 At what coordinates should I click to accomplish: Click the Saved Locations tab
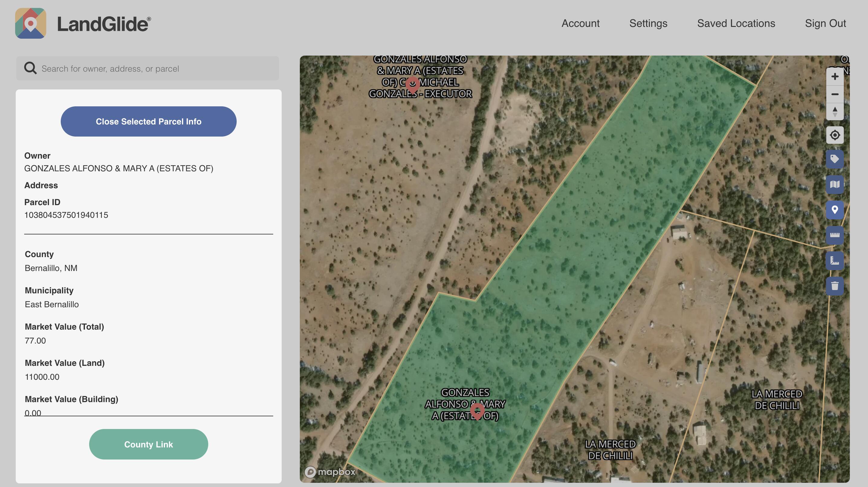point(736,23)
